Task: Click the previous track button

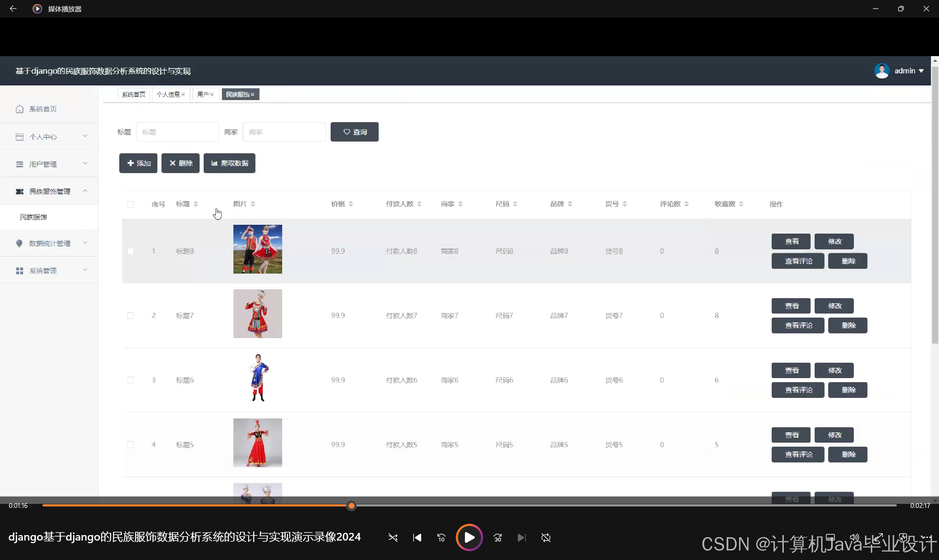Action: (x=417, y=538)
